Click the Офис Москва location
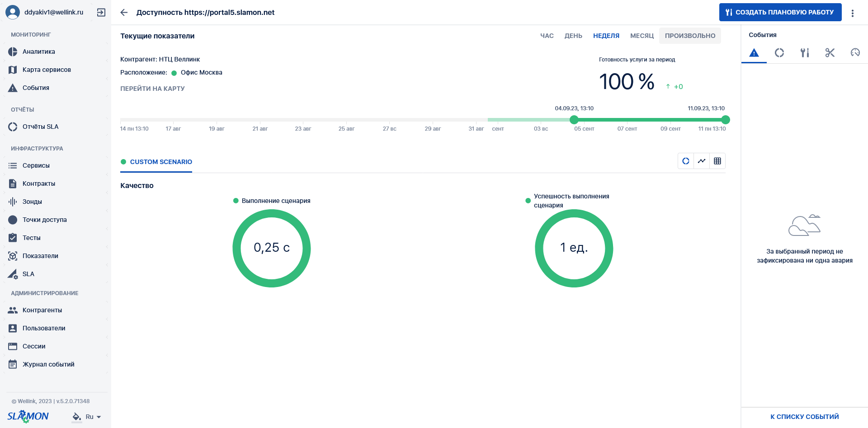The width and height of the screenshot is (868, 428). (201, 72)
